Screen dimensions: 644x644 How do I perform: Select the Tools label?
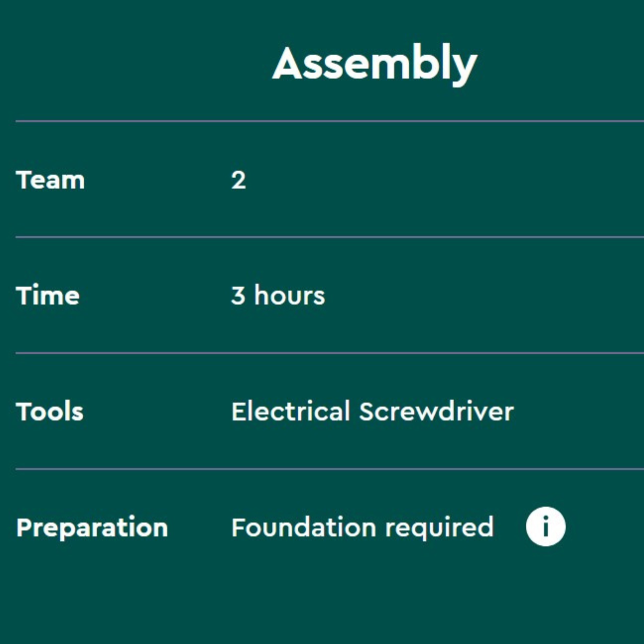[x=50, y=411]
